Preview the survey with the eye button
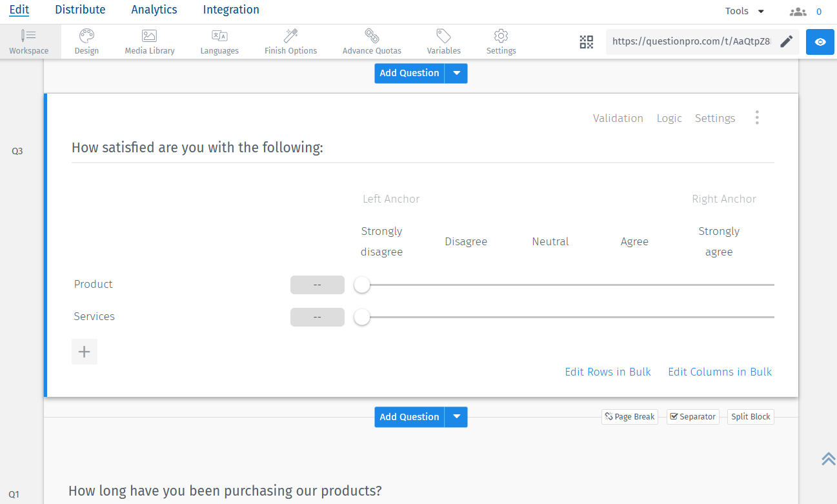The width and height of the screenshot is (837, 504). tap(820, 41)
